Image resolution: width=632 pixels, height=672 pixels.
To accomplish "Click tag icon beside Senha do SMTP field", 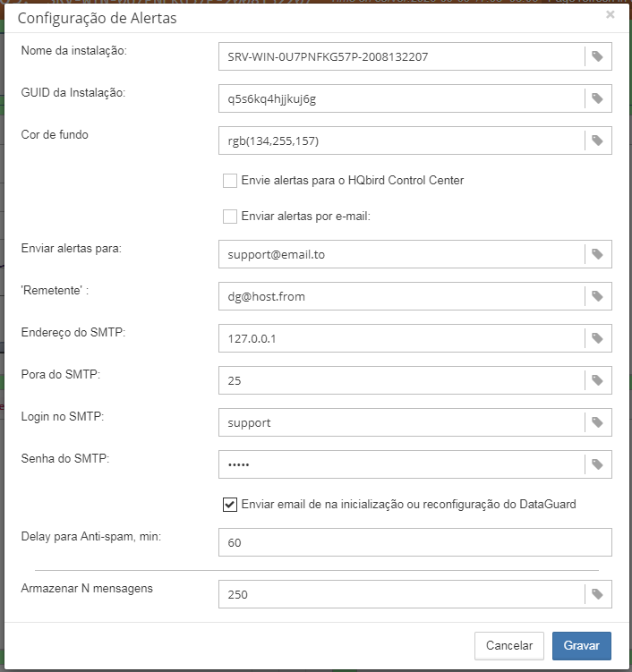I will click(x=597, y=464).
